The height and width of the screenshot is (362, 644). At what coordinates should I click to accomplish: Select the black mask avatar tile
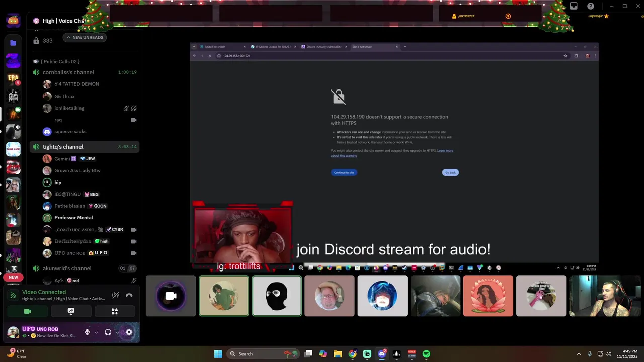pyautogui.click(x=277, y=296)
